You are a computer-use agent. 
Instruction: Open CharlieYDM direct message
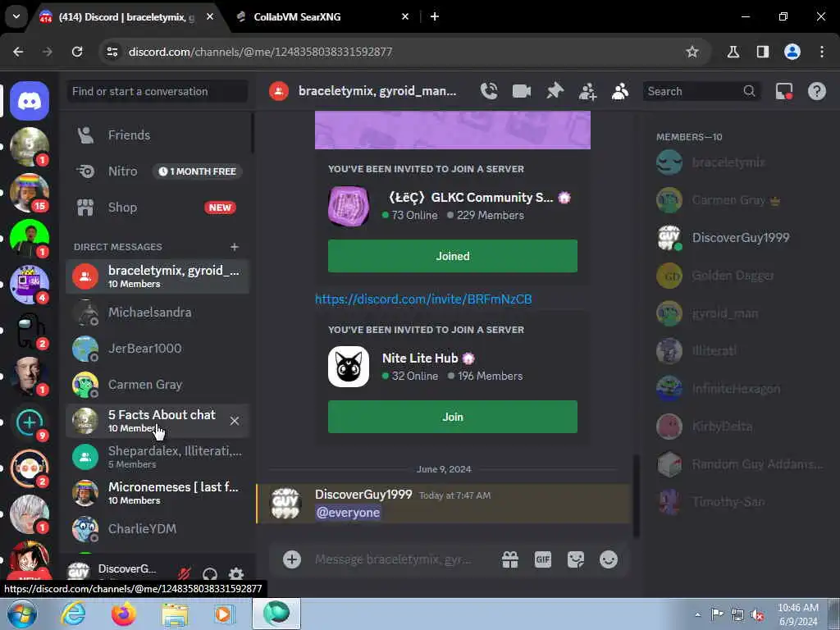coord(157,529)
